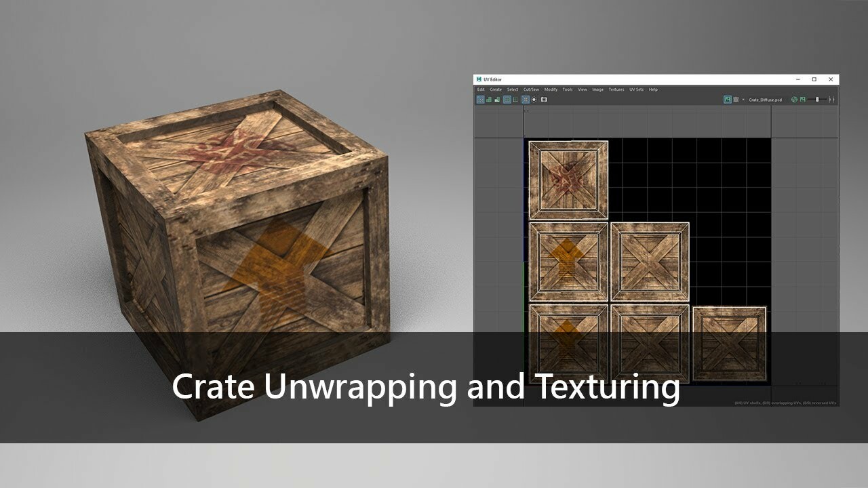Open the Textures menu
The image size is (868, 488).
[x=616, y=89]
